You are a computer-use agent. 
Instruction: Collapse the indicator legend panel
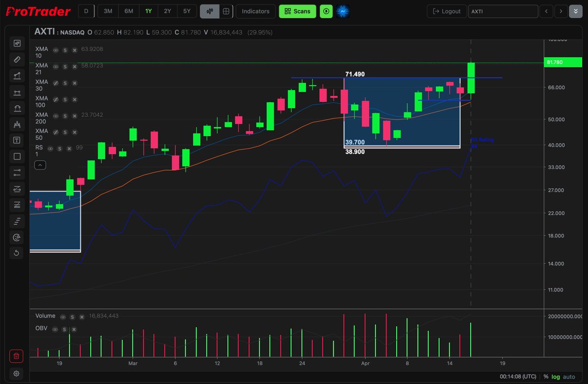coord(40,165)
